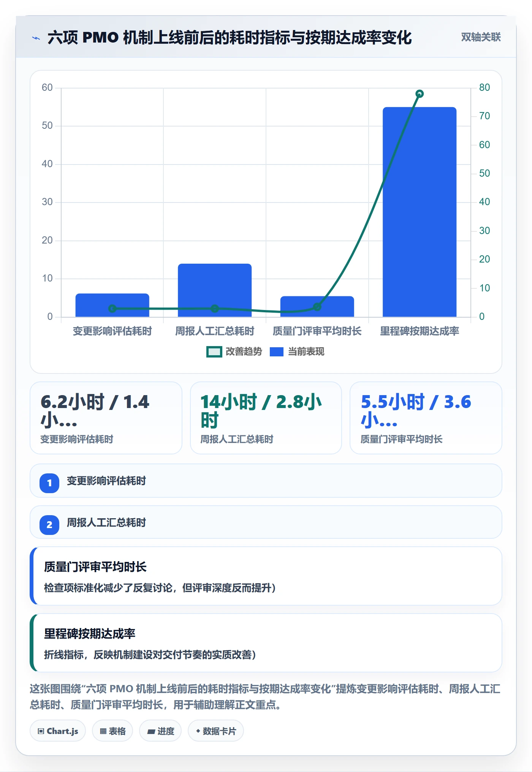Viewport: 532px width, 772px height.
Task: Select list row text 周报人工汇总耗时 beside badge 2
Action: [x=106, y=523]
